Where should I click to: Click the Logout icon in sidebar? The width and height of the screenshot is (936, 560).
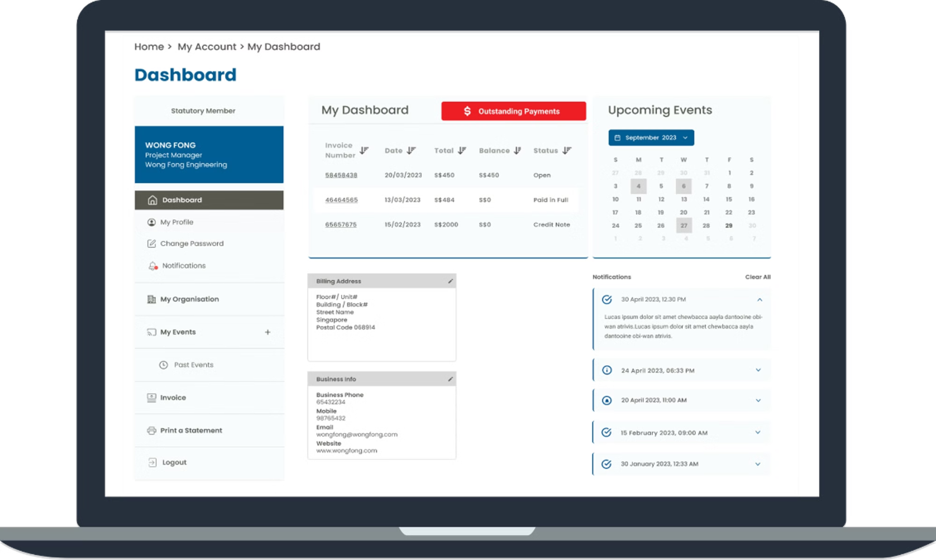[x=152, y=462]
